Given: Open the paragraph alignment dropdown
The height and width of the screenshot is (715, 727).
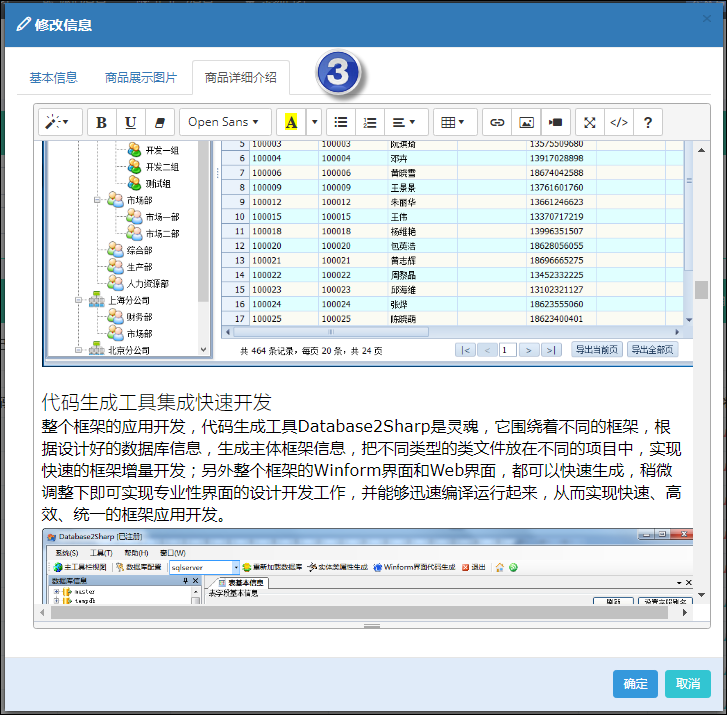Looking at the screenshot, I should point(404,122).
